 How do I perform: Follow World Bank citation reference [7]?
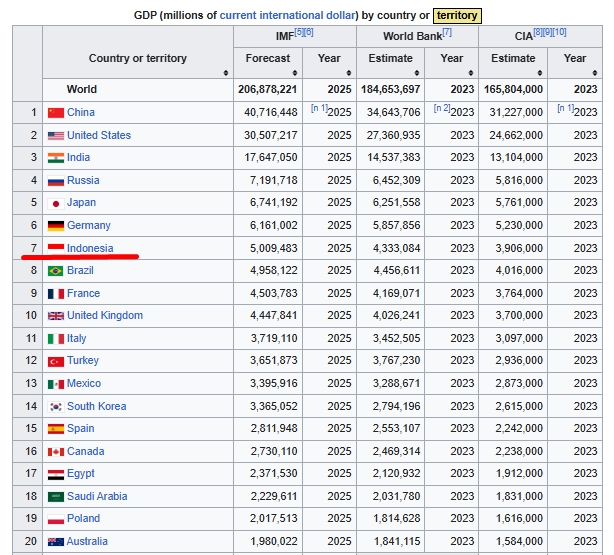(447, 32)
